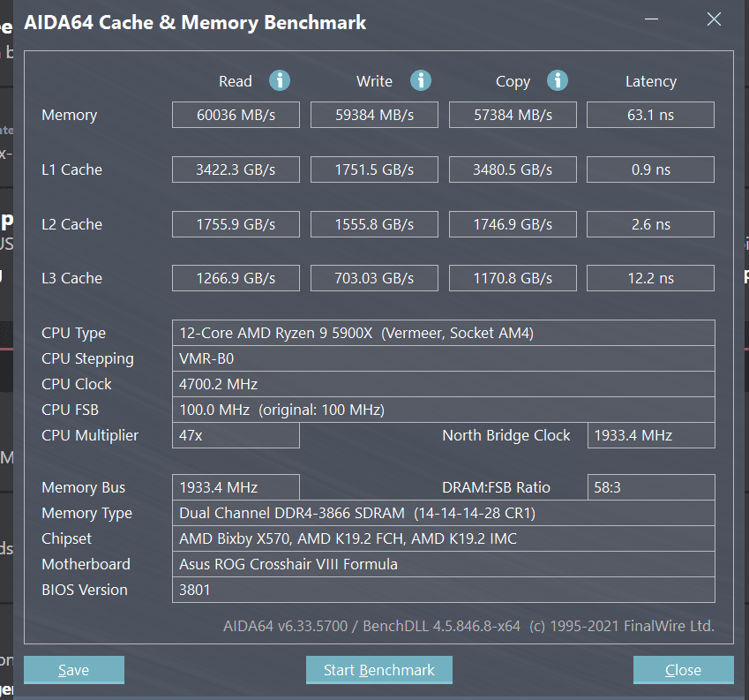
Task: Select L2 Cache read 1755.9 GB/s
Action: coord(236,224)
